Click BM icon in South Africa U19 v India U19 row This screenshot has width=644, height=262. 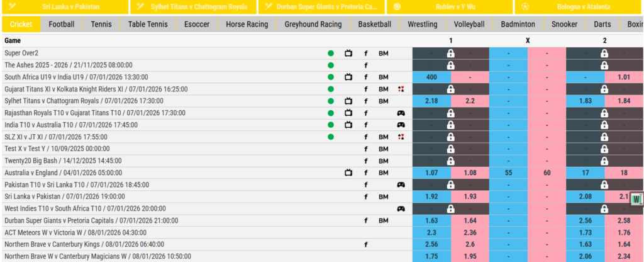[x=383, y=77]
